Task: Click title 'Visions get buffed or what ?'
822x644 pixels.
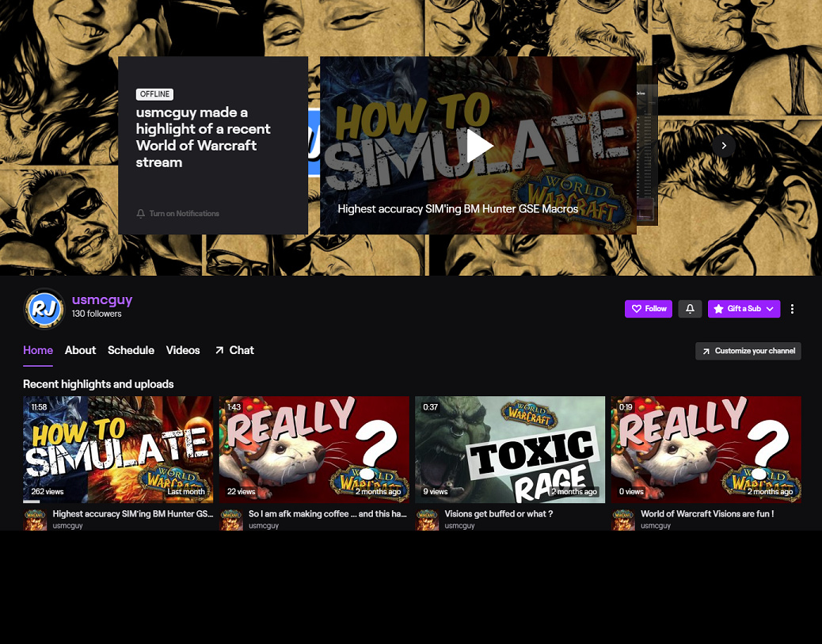Action: coord(499,514)
